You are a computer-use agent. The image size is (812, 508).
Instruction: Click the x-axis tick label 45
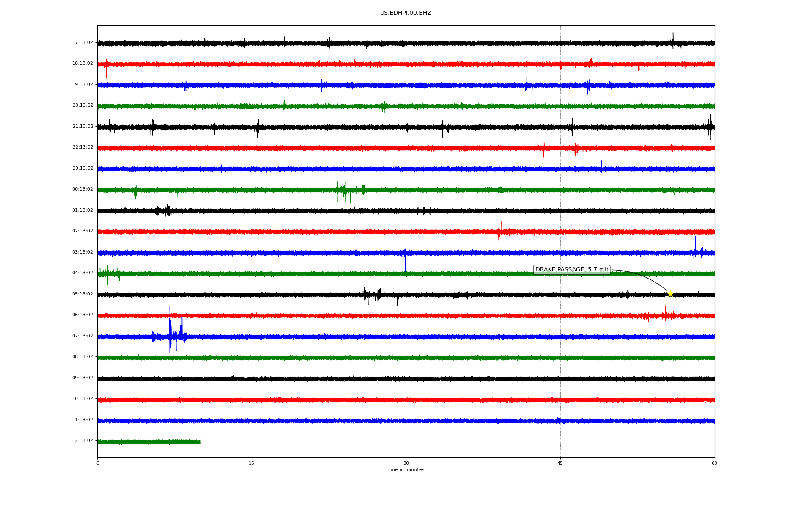click(x=560, y=464)
